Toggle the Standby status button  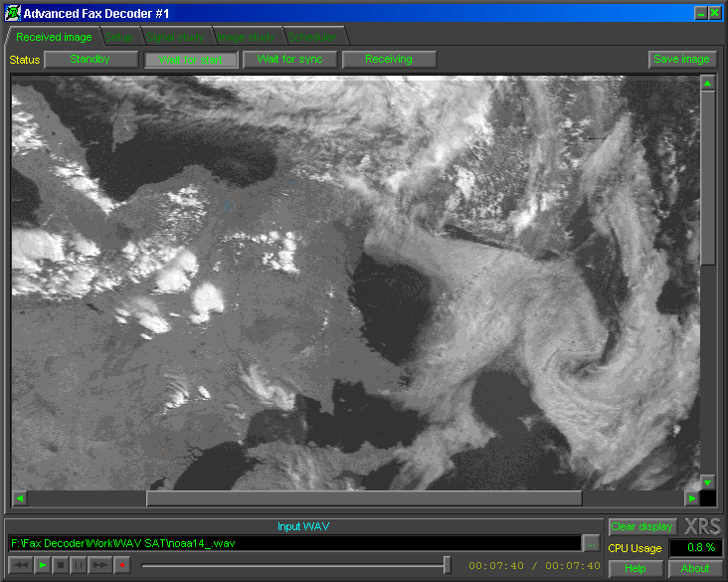tap(91, 60)
